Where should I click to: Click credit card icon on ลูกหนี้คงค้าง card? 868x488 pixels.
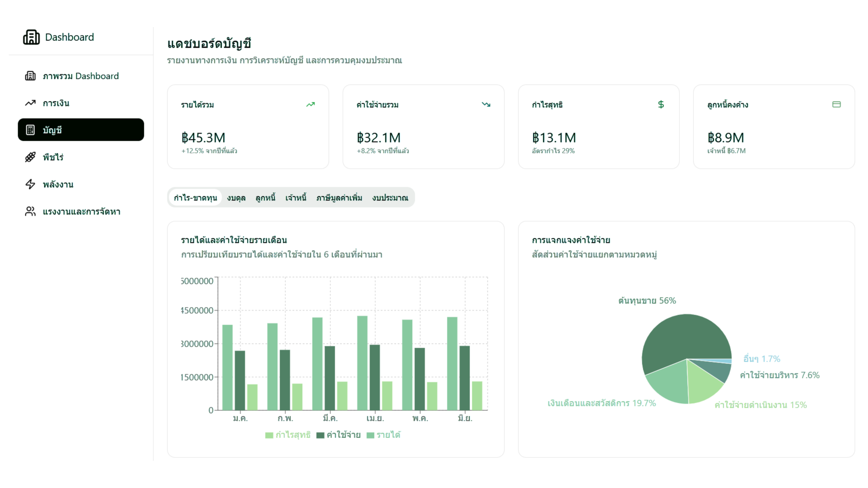(x=836, y=104)
